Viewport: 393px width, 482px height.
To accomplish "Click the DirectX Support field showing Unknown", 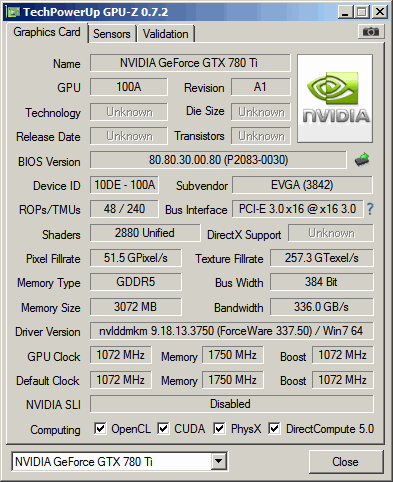I will tap(331, 233).
